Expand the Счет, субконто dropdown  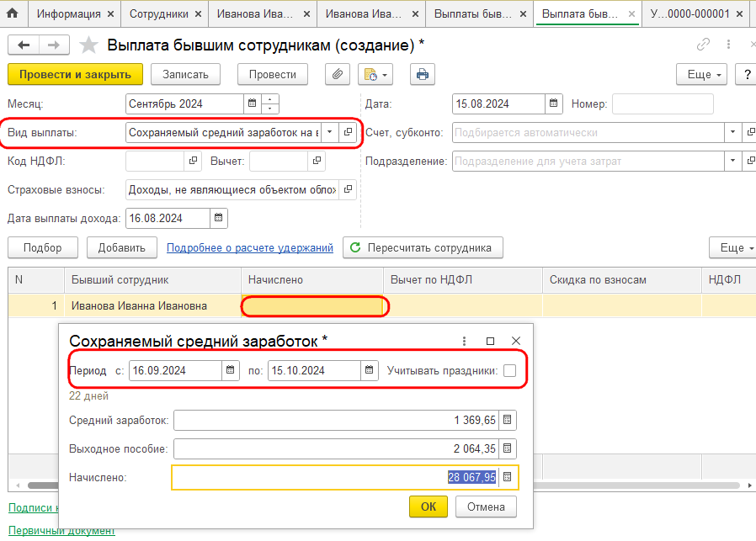(x=733, y=132)
